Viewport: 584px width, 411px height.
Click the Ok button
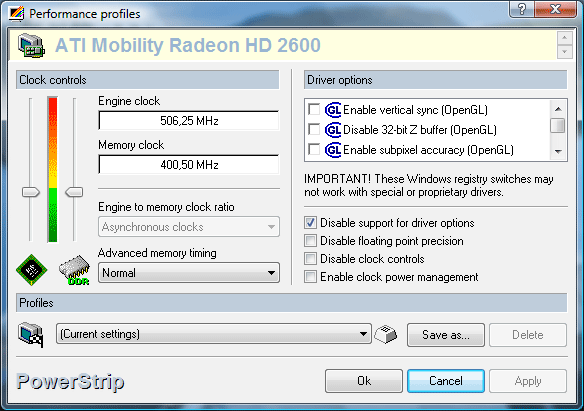364,381
